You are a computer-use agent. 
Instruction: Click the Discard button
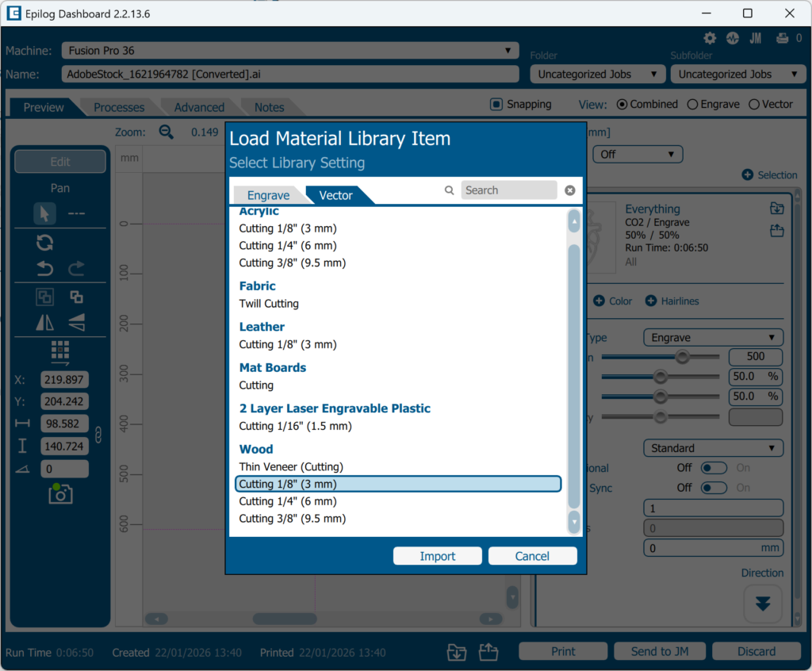coord(756,651)
